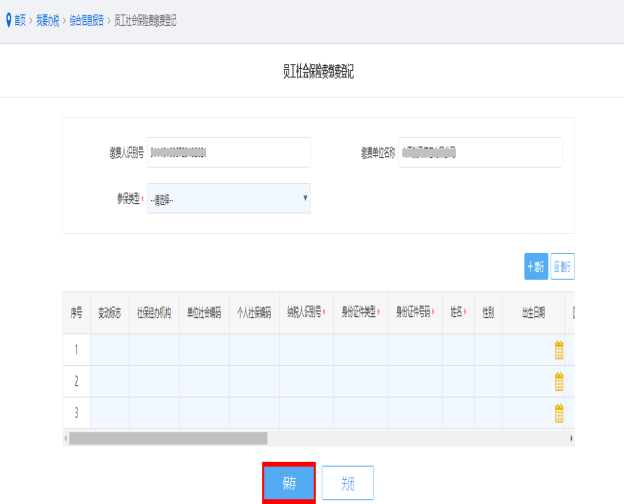Click the 删行 delete row button
The height and width of the screenshot is (504, 624).
563,266
